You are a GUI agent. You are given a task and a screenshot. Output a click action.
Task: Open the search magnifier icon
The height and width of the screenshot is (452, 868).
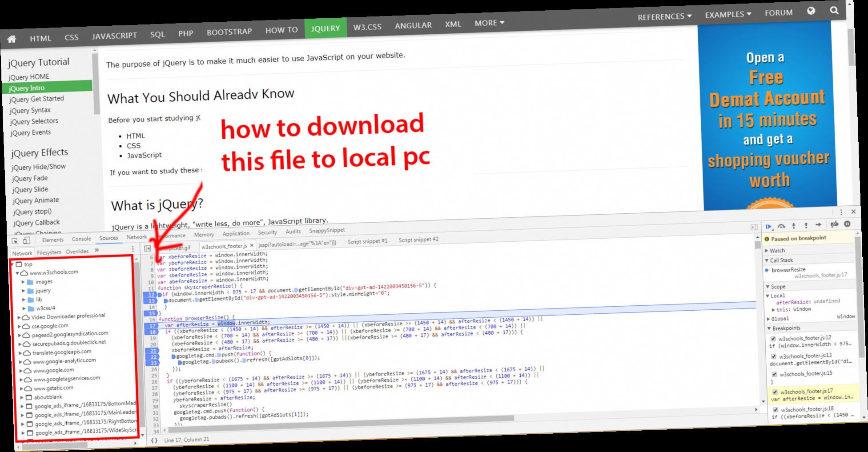pyautogui.click(x=834, y=10)
